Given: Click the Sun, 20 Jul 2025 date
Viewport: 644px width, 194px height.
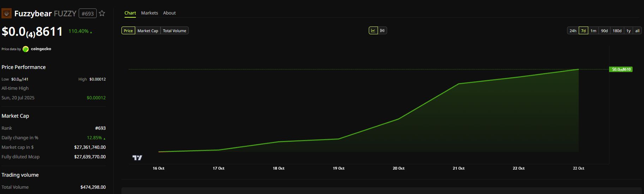Looking at the screenshot, I should [x=18, y=98].
